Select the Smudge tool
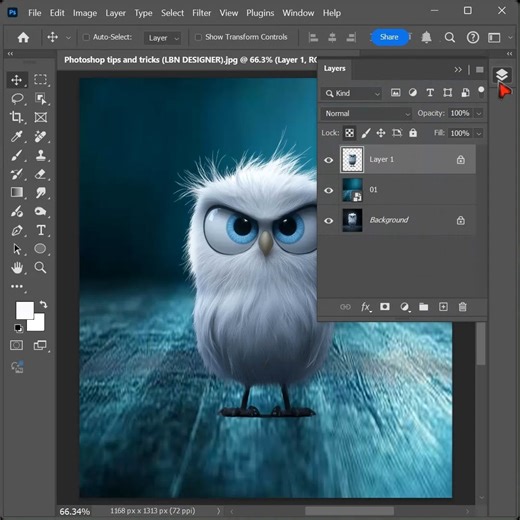 click(41, 193)
